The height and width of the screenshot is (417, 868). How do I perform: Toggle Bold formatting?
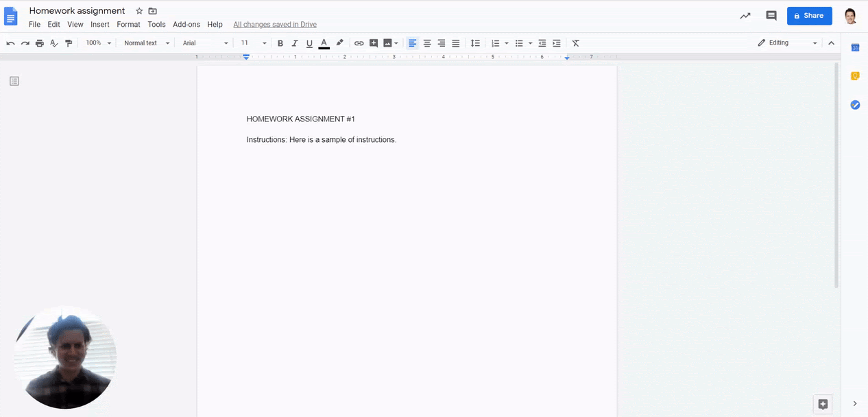(280, 43)
